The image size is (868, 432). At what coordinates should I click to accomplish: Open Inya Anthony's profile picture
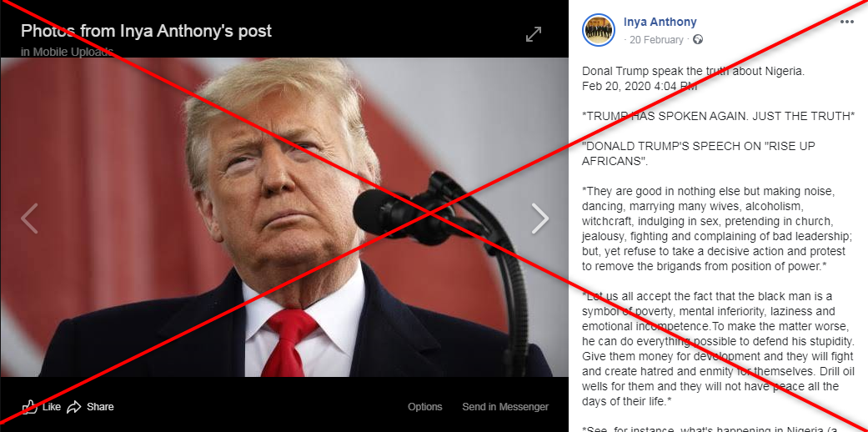point(599,30)
